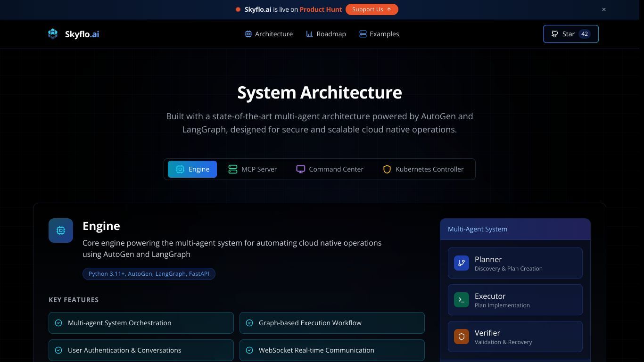This screenshot has height=362, width=644.
Task: Select the Engine tab
Action: point(192,169)
